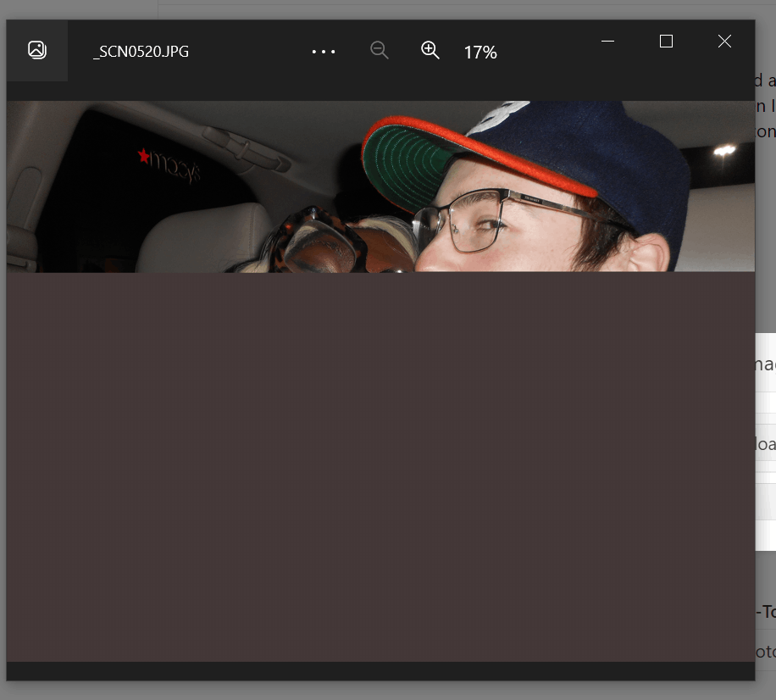Open the three-dot more options menu
This screenshot has width=776, height=700.
(x=323, y=52)
